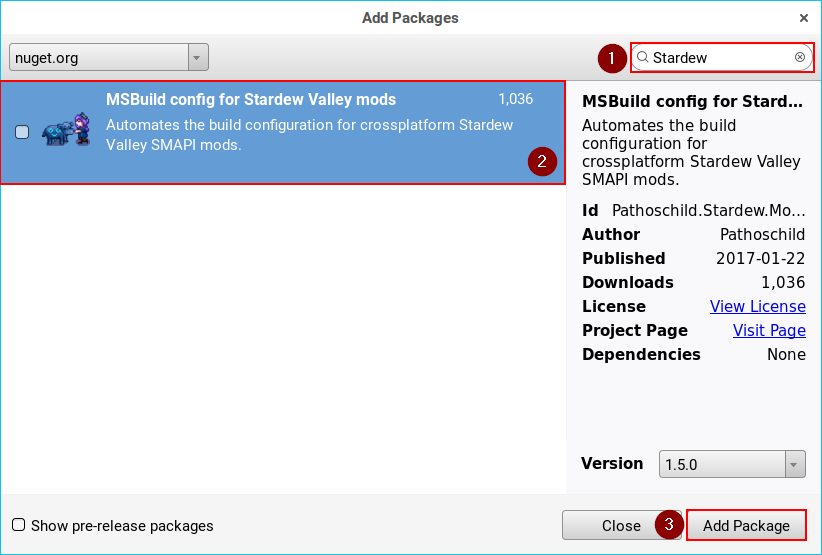Image resolution: width=822 pixels, height=555 pixels.
Task: Click the red step marker numbered 3
Action: (x=669, y=525)
